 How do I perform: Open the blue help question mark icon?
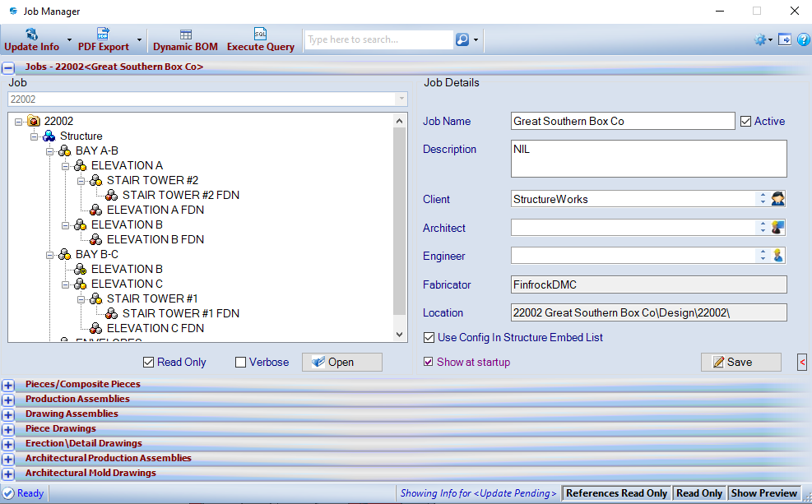[803, 39]
